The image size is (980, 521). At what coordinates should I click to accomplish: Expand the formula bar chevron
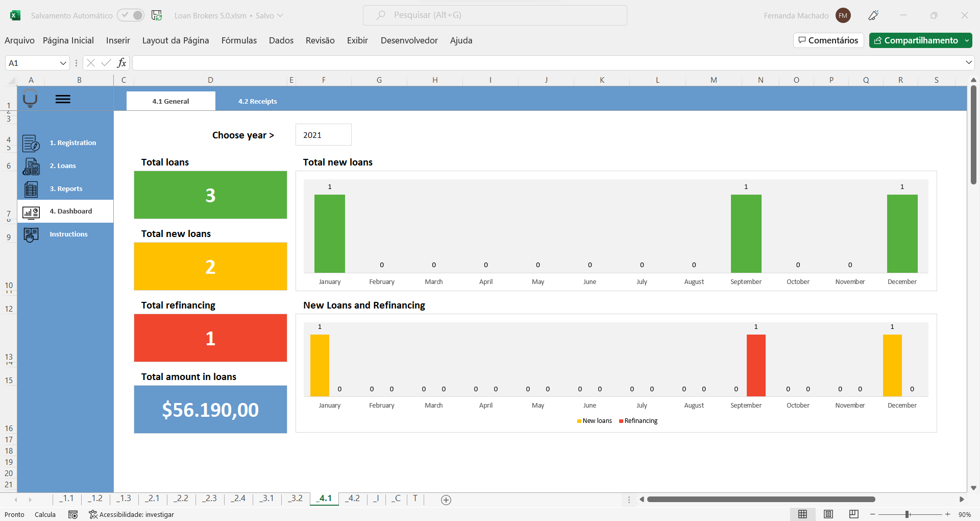pos(968,62)
